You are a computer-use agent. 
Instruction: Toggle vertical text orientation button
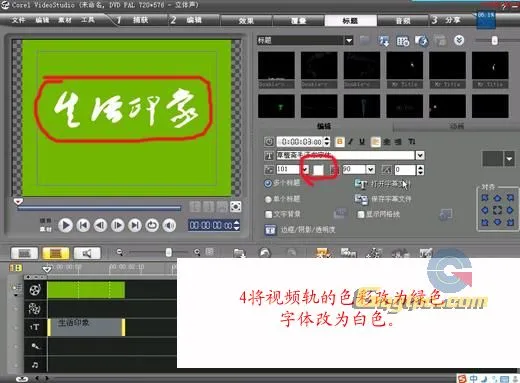[412, 142]
